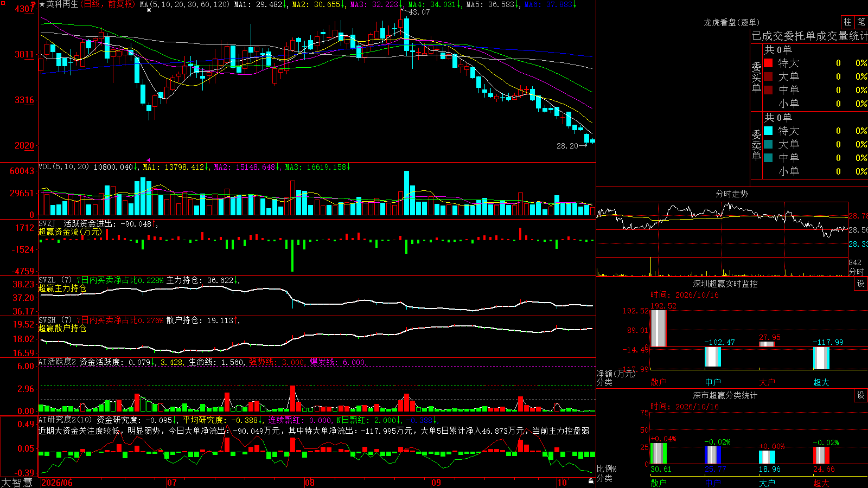Screen dimensions: 868x488
Task: Click the VOL(5,10,20) indicator label
Action: pyautogui.click(x=63, y=167)
